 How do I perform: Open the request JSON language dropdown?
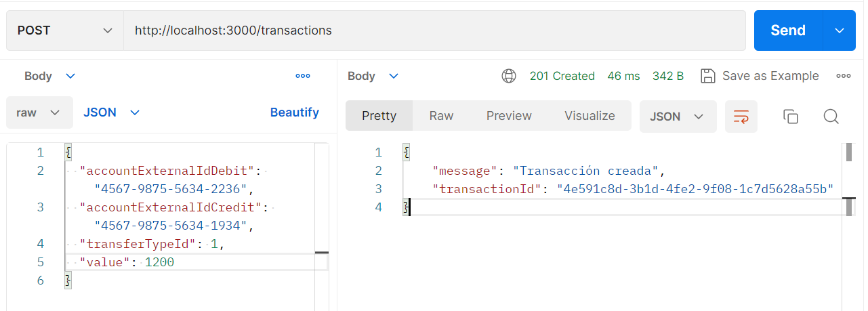(111, 112)
